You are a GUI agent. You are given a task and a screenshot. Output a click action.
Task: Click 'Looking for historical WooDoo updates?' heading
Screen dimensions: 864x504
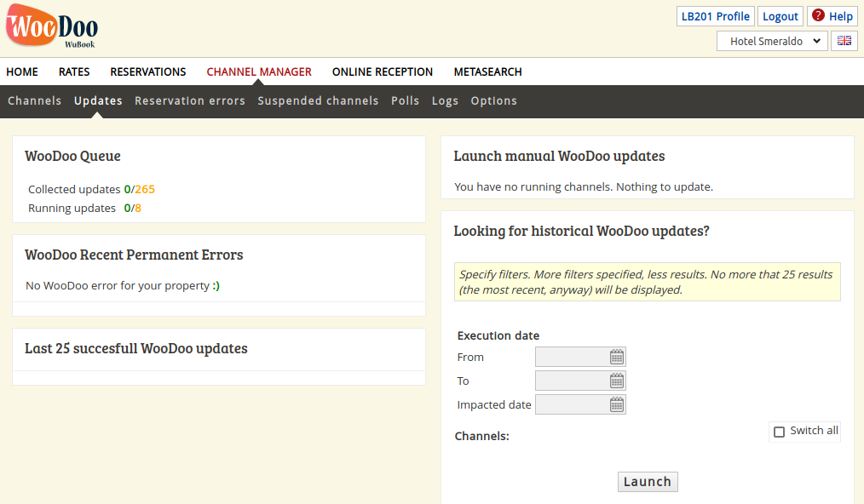click(581, 231)
